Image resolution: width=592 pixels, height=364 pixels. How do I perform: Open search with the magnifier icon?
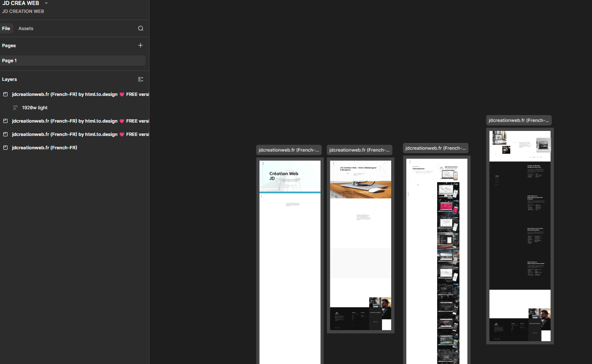tap(140, 28)
